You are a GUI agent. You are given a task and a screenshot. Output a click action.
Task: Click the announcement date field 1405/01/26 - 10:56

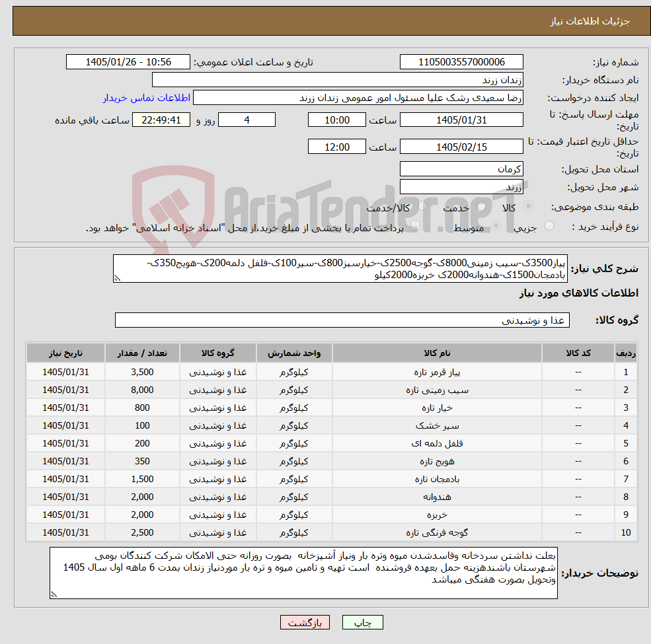128,62
